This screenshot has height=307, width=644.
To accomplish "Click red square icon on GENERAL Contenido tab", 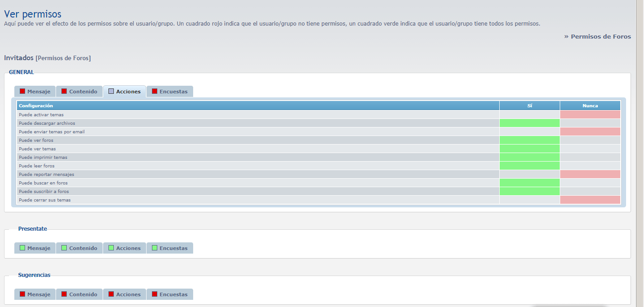I will tap(64, 91).
